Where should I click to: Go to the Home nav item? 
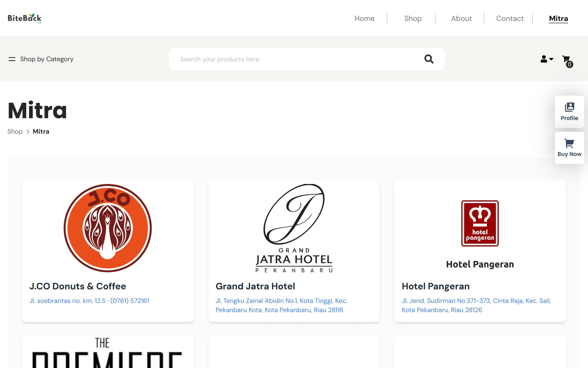pyautogui.click(x=364, y=18)
